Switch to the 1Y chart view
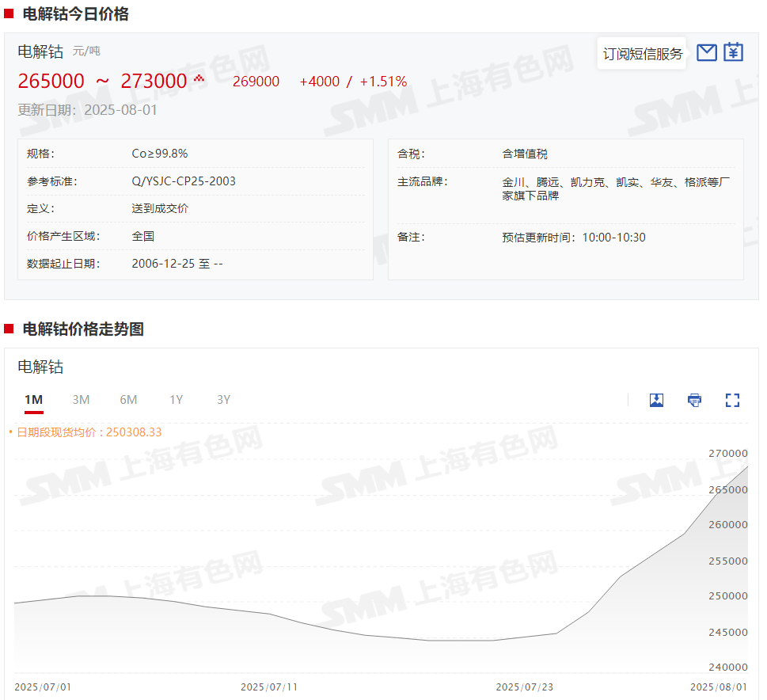This screenshot has width=767, height=700. (176, 400)
